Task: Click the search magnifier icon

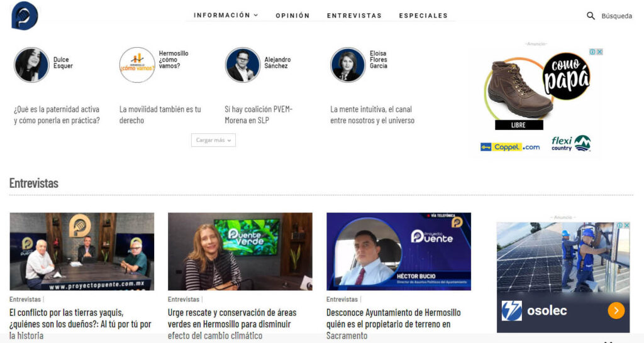Action: [x=591, y=16]
